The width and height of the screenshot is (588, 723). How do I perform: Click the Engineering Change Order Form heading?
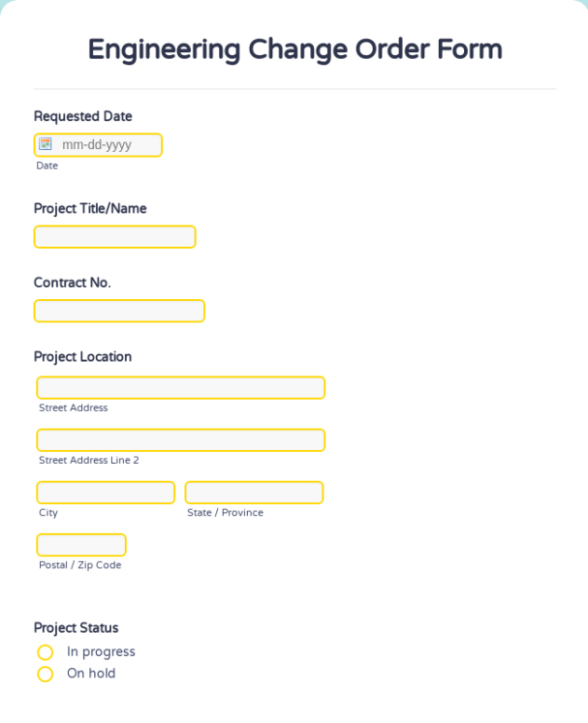point(294,49)
